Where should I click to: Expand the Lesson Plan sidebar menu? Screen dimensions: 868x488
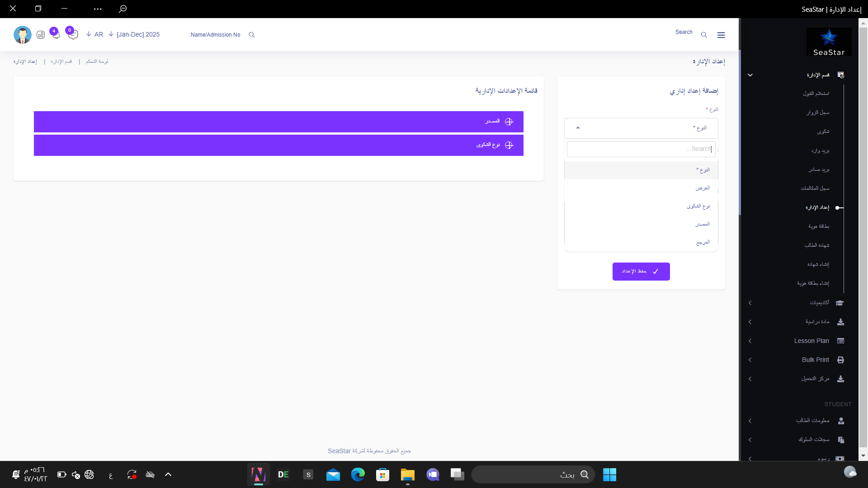(811, 341)
